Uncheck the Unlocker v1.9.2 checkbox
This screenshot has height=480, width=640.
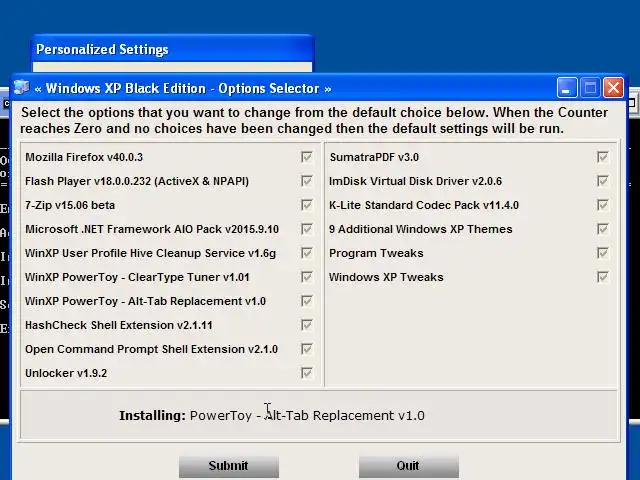[307, 373]
